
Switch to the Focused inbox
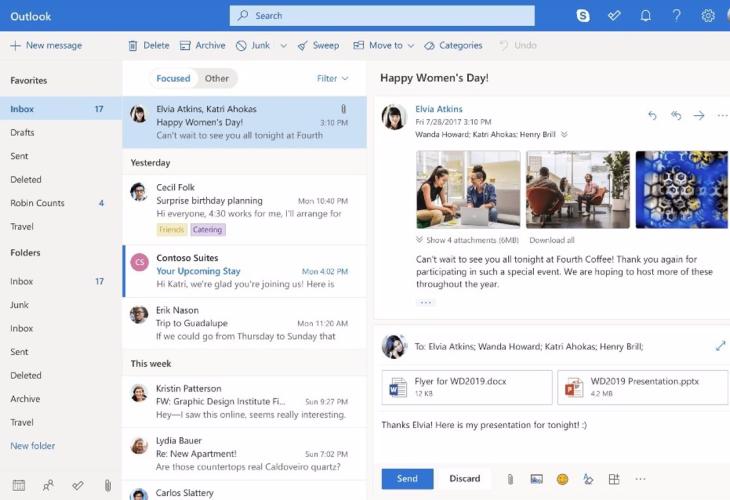(173, 78)
